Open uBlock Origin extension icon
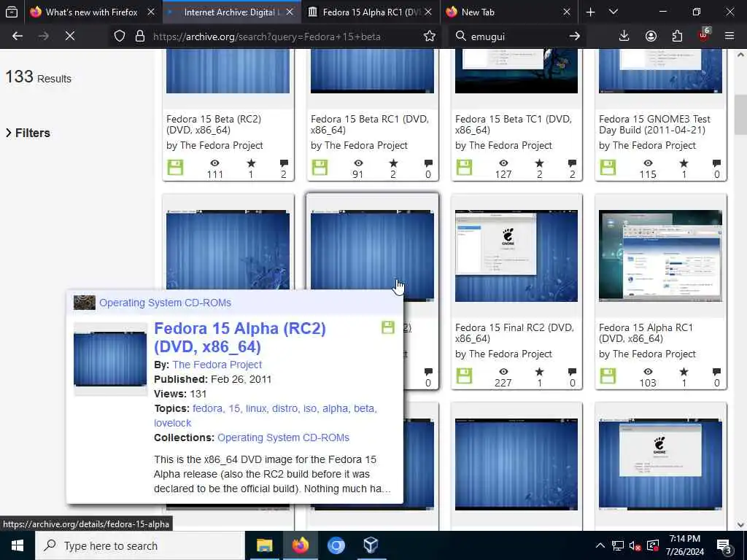The image size is (747, 560). tap(704, 35)
